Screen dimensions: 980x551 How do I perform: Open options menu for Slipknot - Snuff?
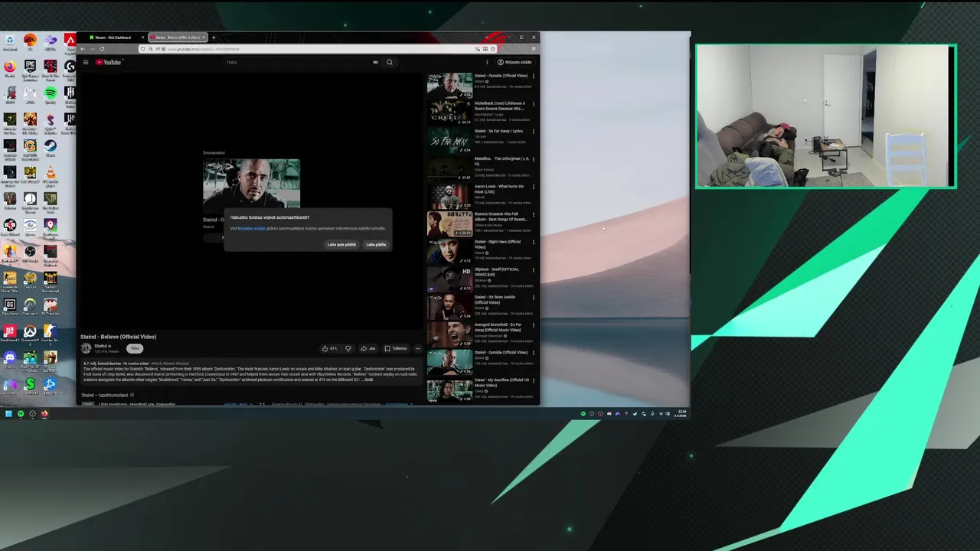pos(534,269)
